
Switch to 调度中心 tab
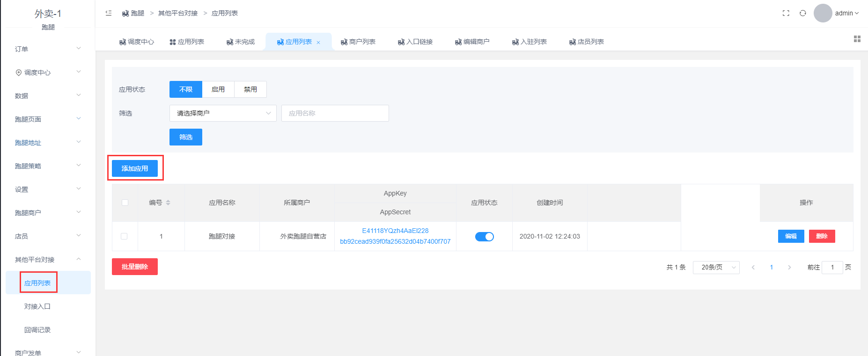[137, 42]
